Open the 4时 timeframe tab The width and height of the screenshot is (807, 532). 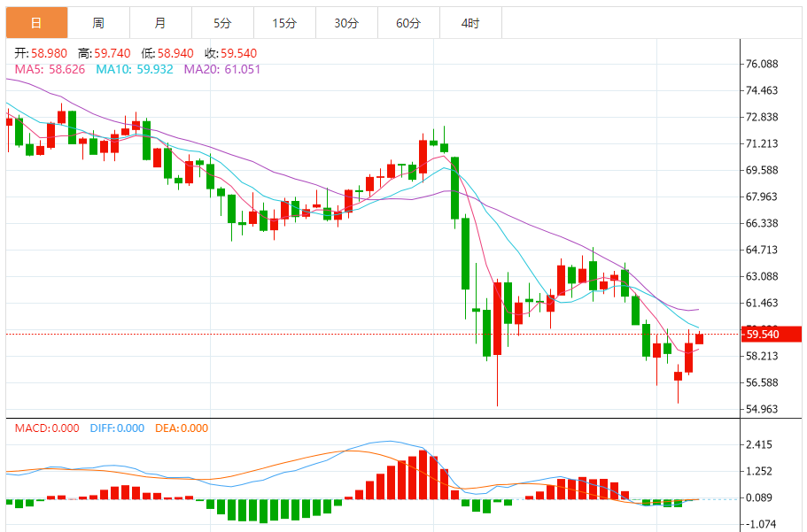470,23
